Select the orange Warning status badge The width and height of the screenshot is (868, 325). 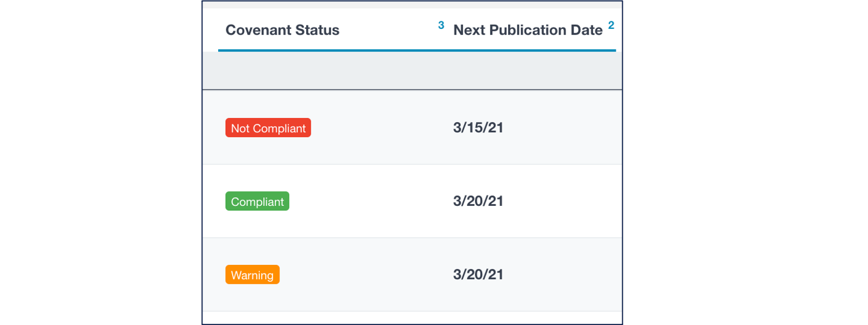tap(252, 275)
